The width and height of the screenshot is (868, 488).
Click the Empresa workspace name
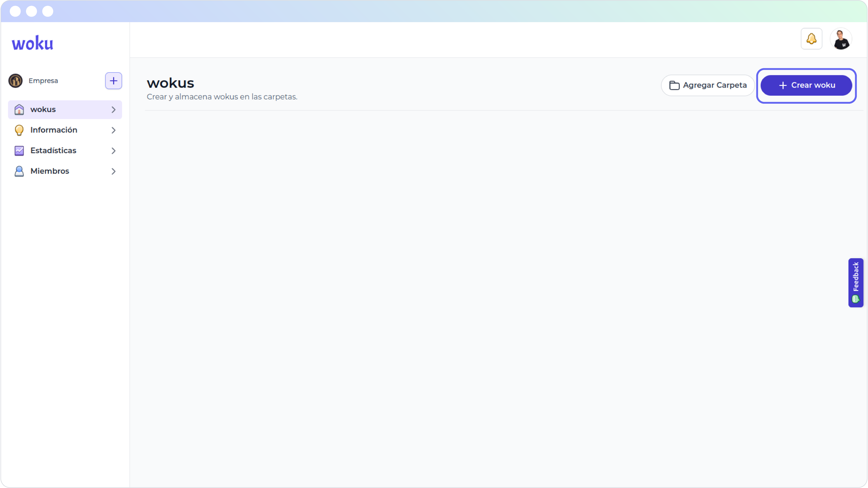pos(43,80)
